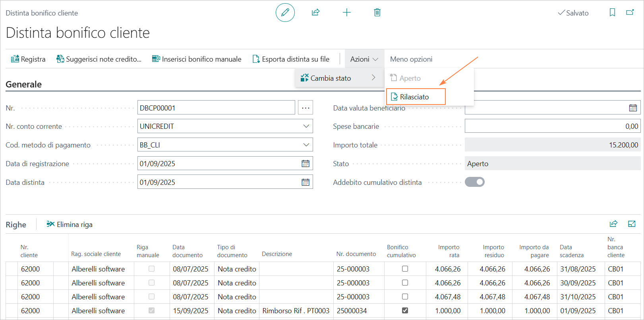The height and width of the screenshot is (320, 644).
Task: Click Esporta distinta su file
Action: pyautogui.click(x=291, y=59)
